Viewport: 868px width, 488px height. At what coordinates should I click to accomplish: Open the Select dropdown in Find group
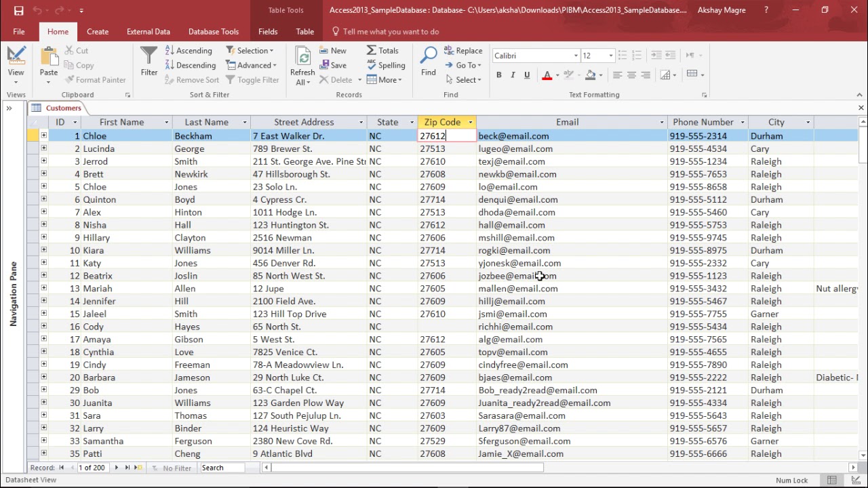(463, 80)
